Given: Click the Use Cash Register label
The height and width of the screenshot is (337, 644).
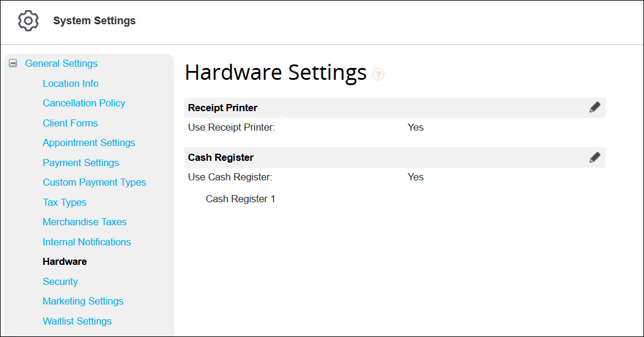Looking at the screenshot, I should (230, 177).
